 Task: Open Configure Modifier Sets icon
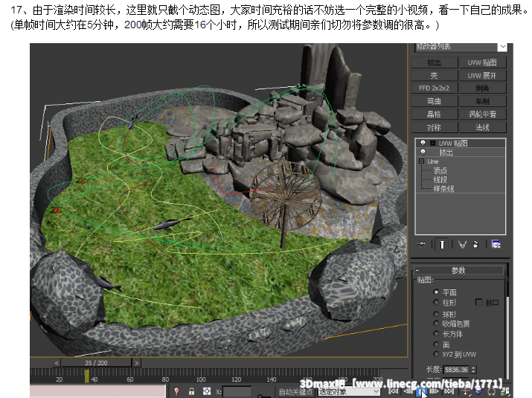[496, 243]
